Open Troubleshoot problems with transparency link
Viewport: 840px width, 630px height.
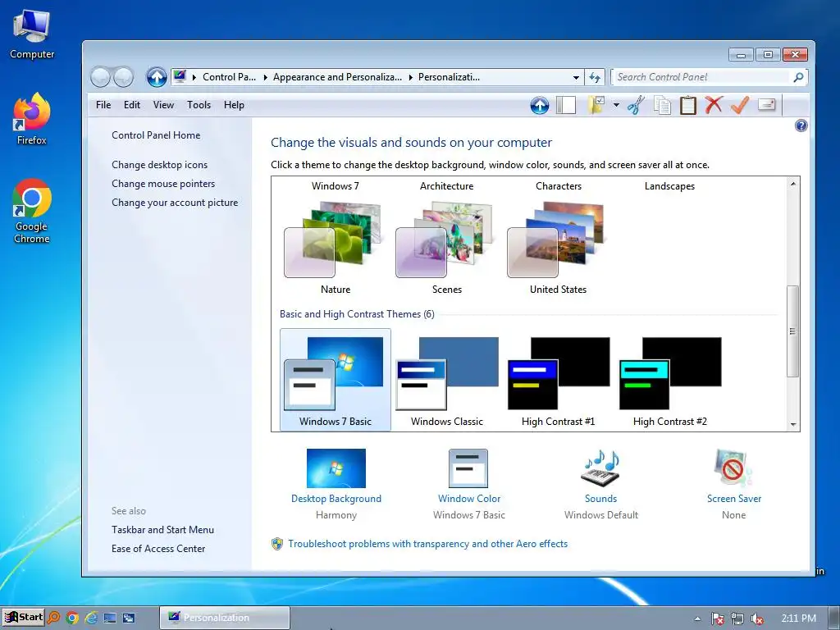pyautogui.click(x=427, y=544)
